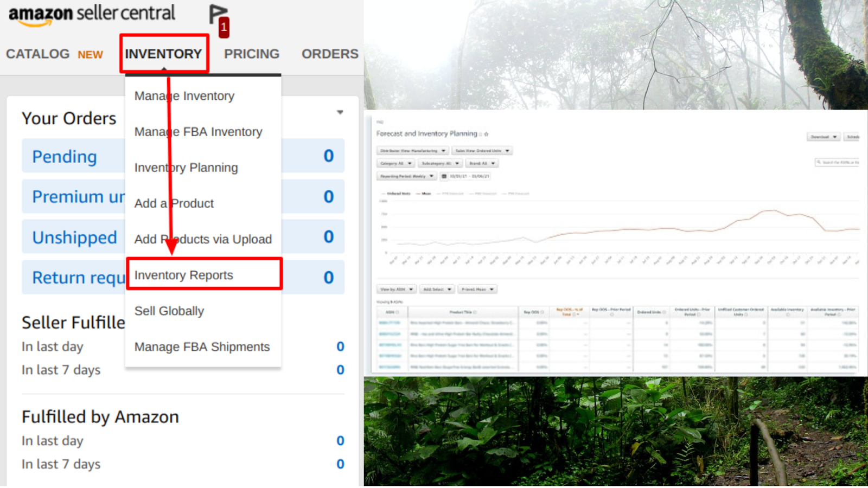868x488 pixels.
Task: Collapse the 'Your Orders' section
Action: [x=340, y=112]
